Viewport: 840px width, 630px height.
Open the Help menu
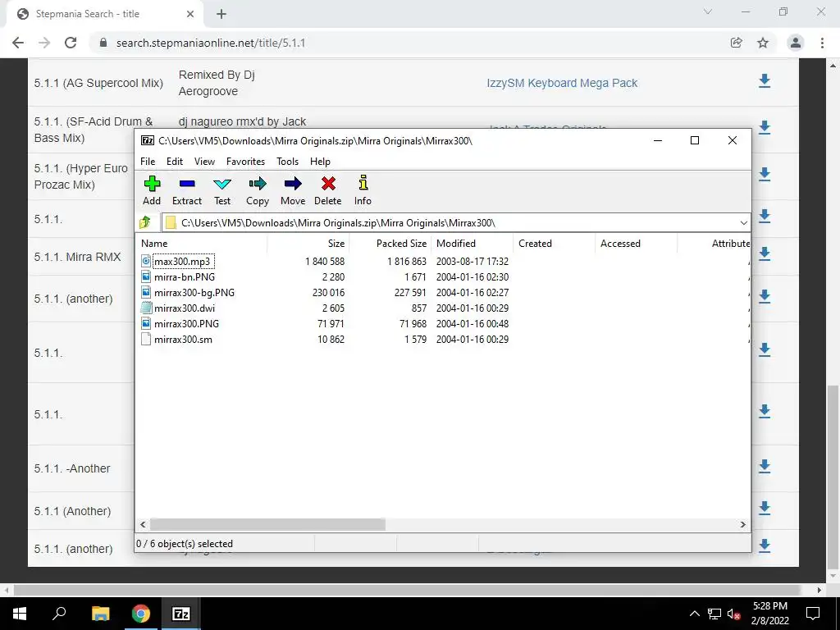320,162
